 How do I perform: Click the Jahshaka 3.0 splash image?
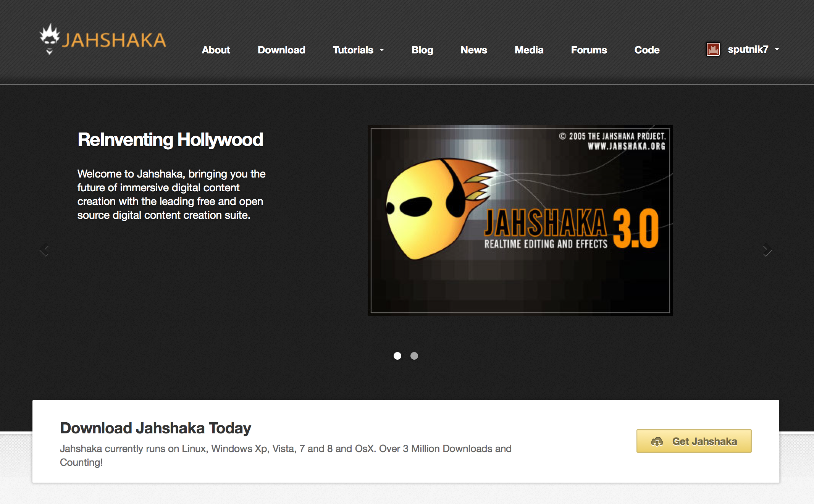tap(520, 220)
